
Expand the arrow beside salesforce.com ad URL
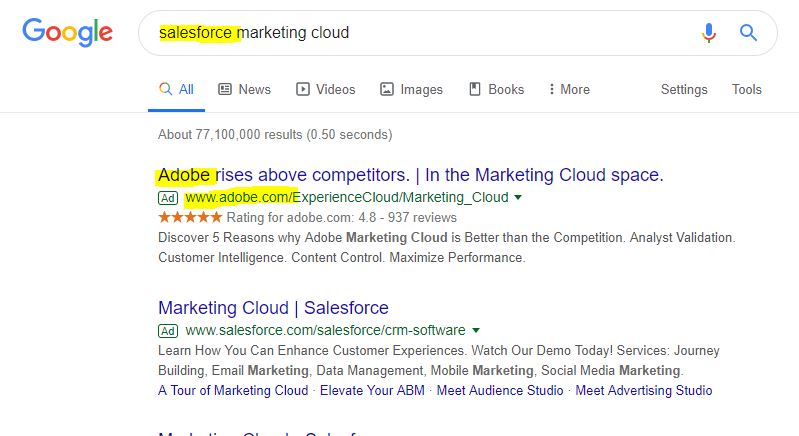(475, 330)
